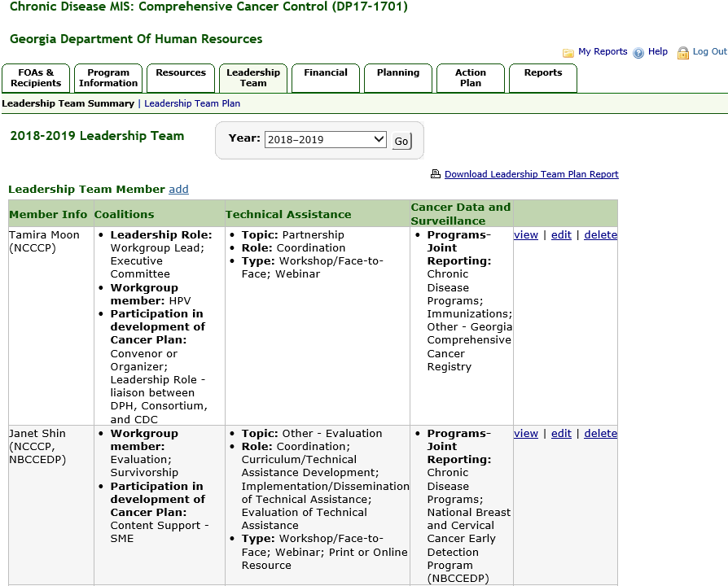Open the Leadership Team Plan sub-tab
728x586 pixels.
pyautogui.click(x=192, y=103)
